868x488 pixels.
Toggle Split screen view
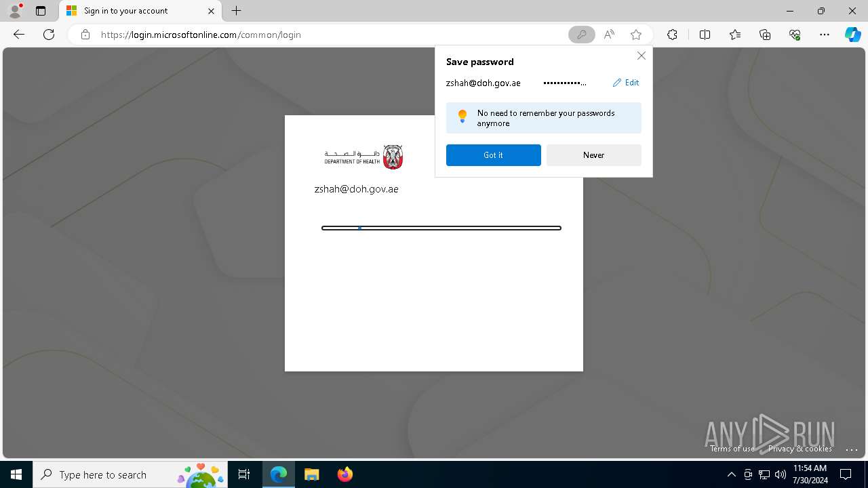705,35
